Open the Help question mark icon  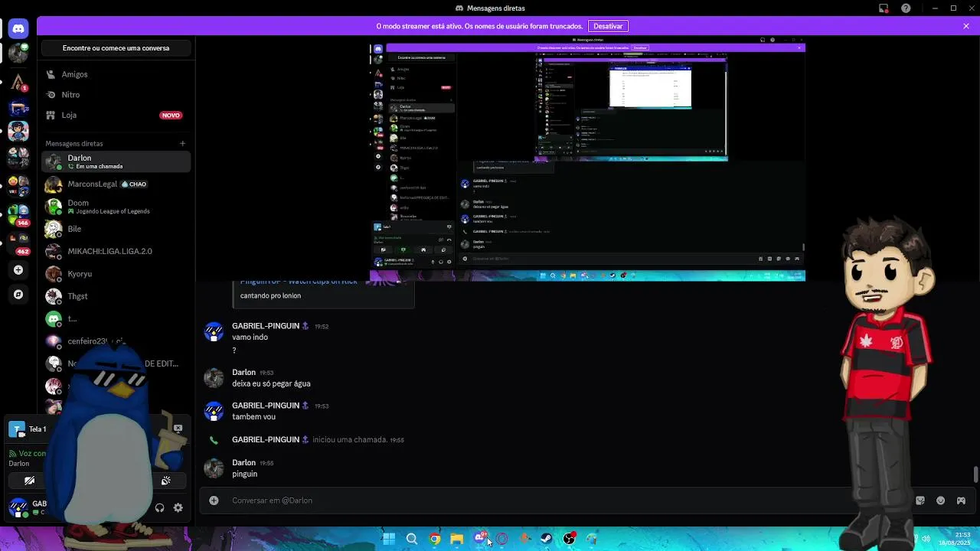click(x=906, y=8)
